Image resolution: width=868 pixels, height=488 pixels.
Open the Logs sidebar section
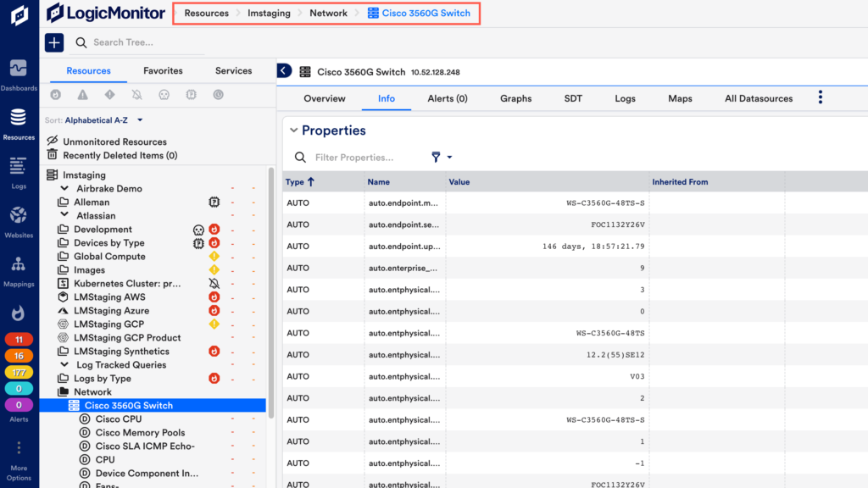(19, 173)
